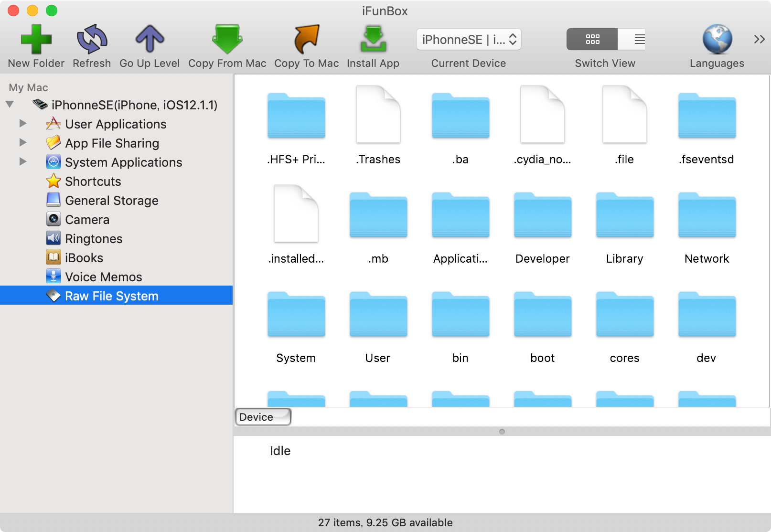The image size is (771, 532).
Task: Click the New Folder green plus icon
Action: click(x=36, y=39)
